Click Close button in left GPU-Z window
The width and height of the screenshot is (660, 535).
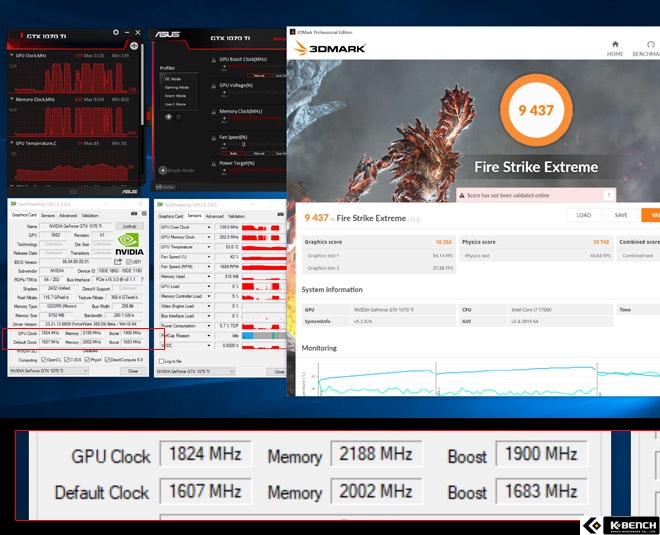click(133, 371)
